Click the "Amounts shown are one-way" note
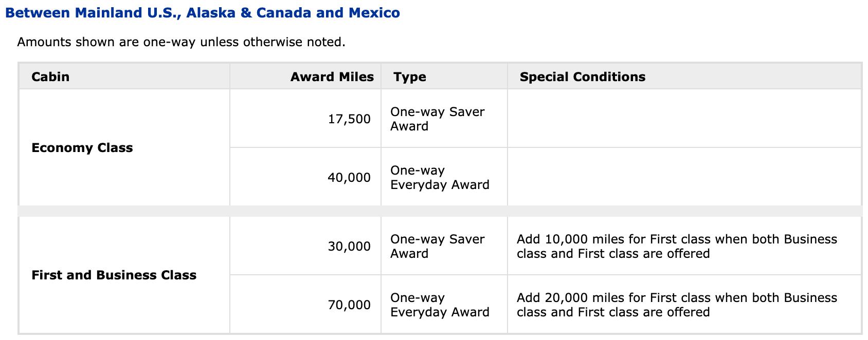Image resolution: width=868 pixels, height=340 pixels. pos(181,42)
